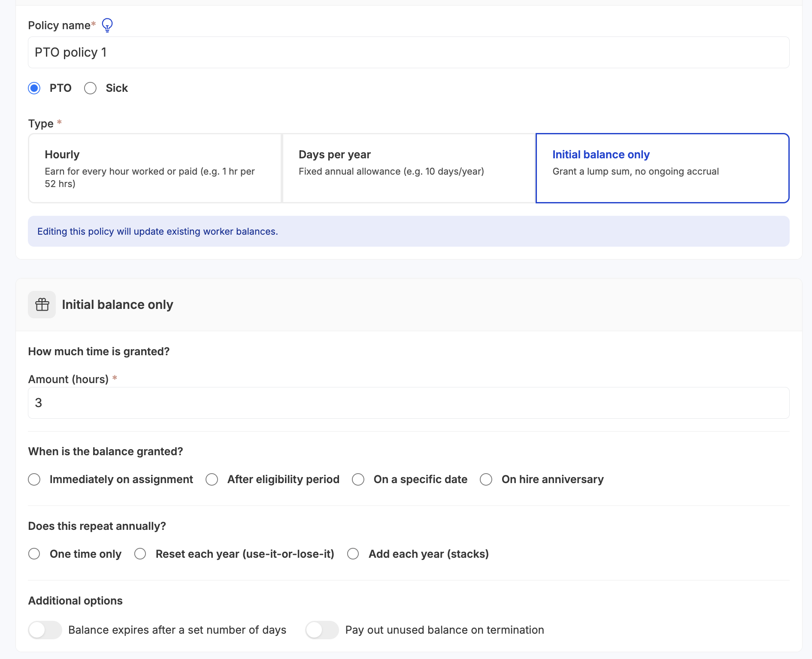Image resolution: width=812 pixels, height=659 pixels.
Task: Select PTO as the policy category
Action: tap(34, 88)
